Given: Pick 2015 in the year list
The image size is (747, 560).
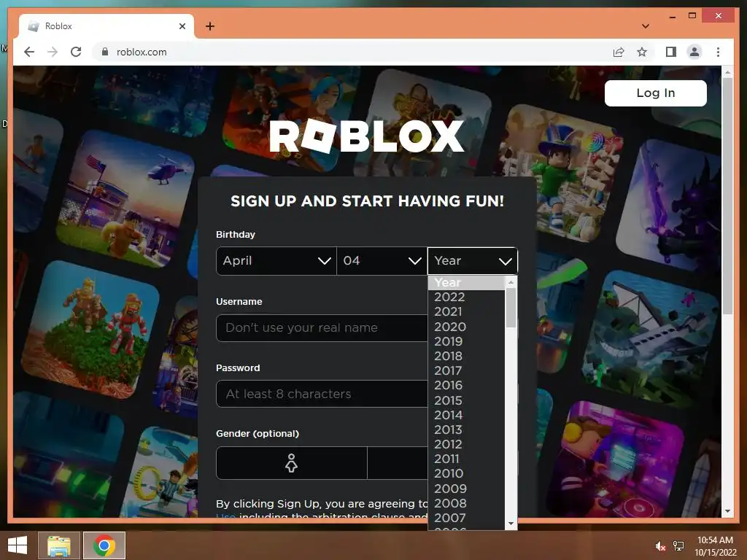Looking at the screenshot, I should tap(467, 400).
